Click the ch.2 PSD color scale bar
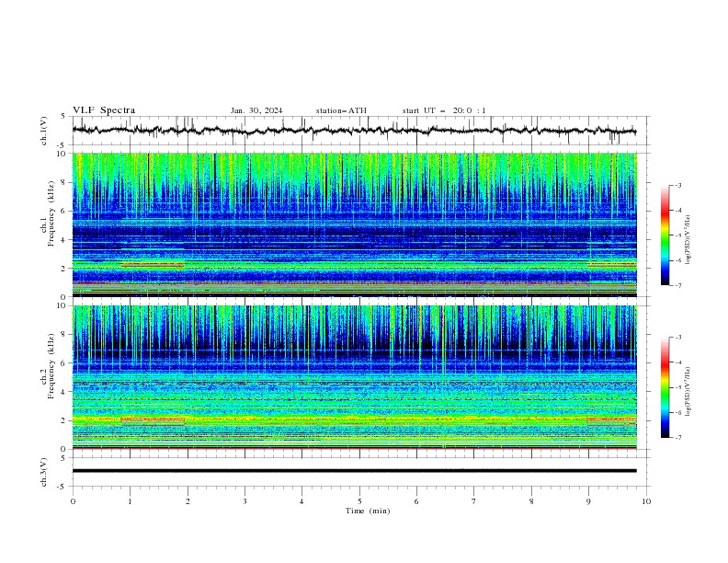 pos(665,387)
